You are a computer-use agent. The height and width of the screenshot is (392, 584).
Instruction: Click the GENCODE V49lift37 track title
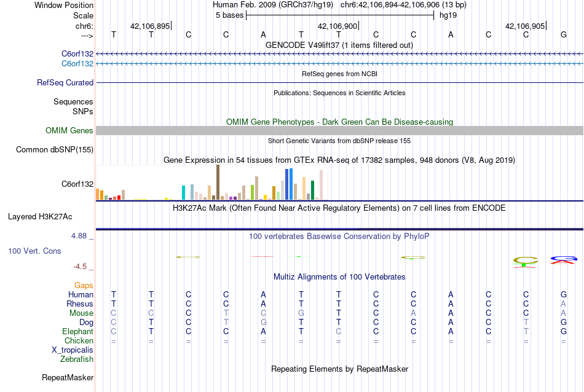[339, 45]
